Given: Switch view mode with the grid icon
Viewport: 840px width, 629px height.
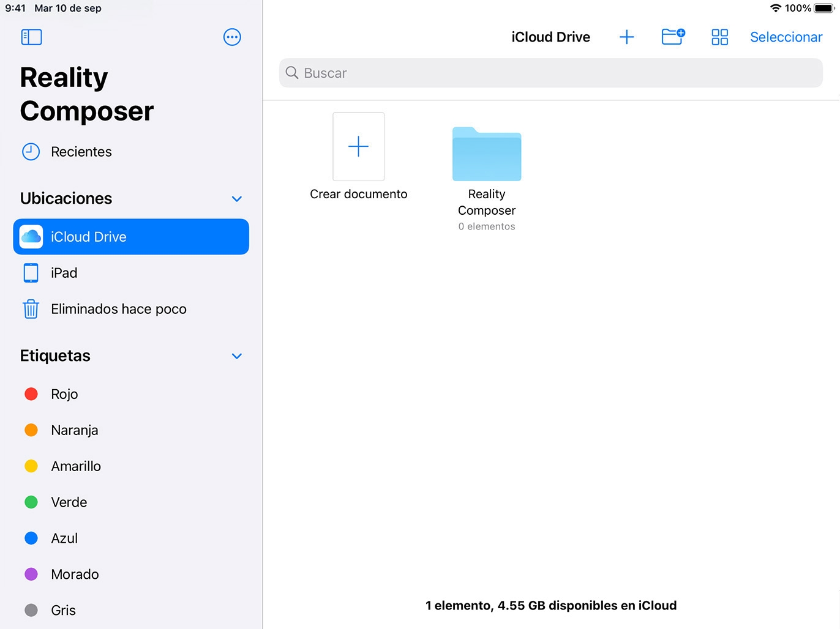Looking at the screenshot, I should (720, 37).
